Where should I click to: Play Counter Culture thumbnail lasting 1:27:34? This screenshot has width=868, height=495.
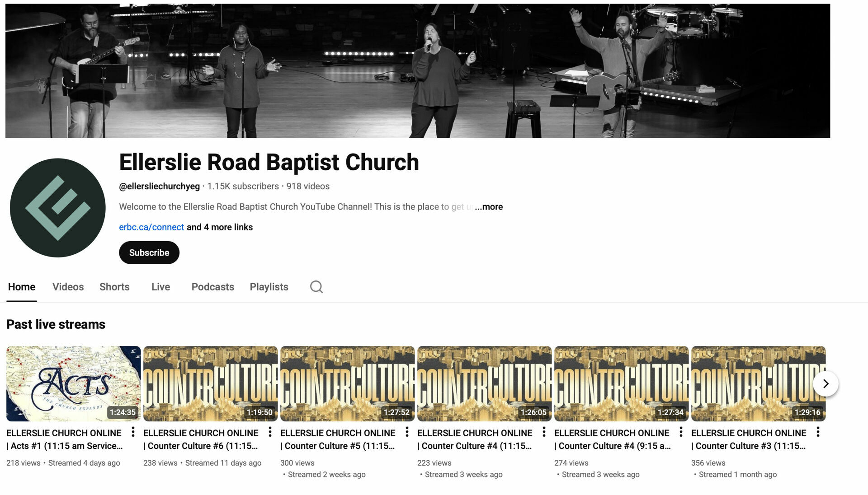(x=621, y=383)
